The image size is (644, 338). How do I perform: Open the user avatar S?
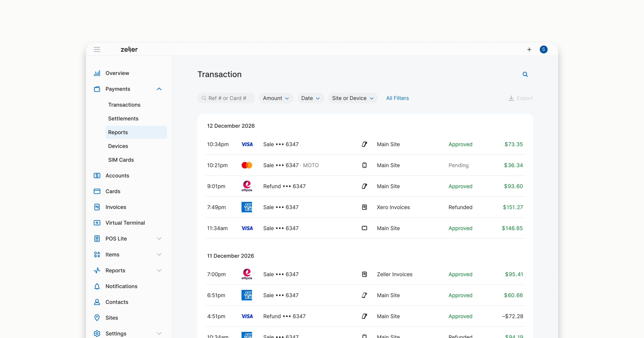[x=544, y=49]
